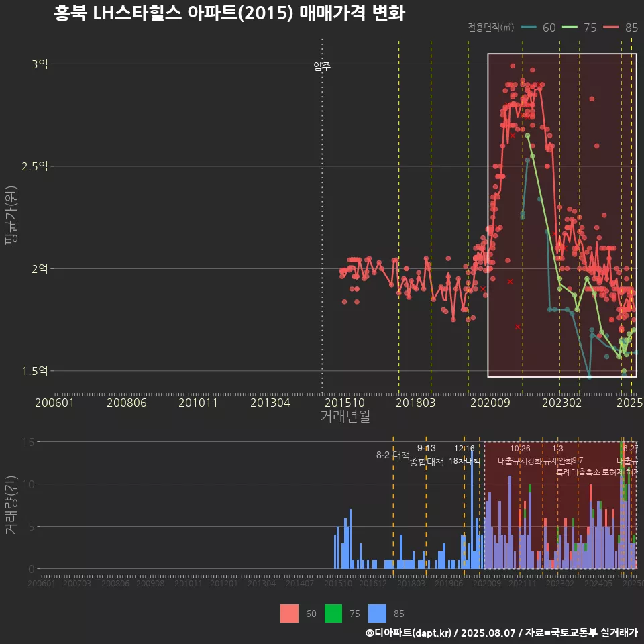This screenshot has height=644, width=644.
Task: Click 201510 on the price chart x-axis
Action: [345, 402]
